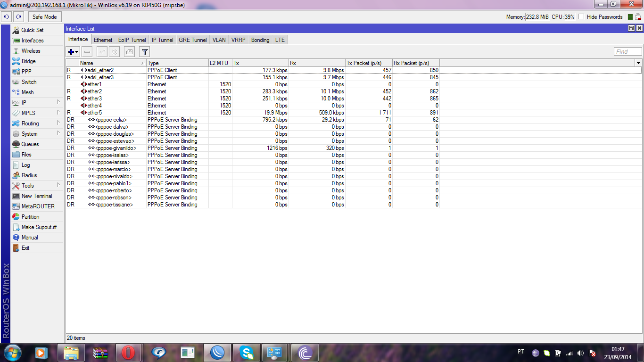Screen dimensions: 644x362
Task: Select the ether5 interface row
Action: click(x=354, y=113)
